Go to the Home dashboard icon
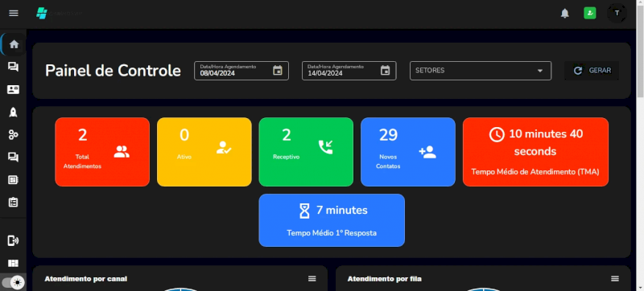 (14, 44)
